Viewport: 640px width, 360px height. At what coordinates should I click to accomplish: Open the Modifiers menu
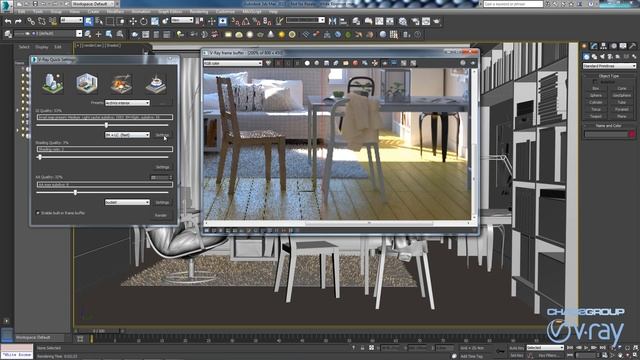116,12
